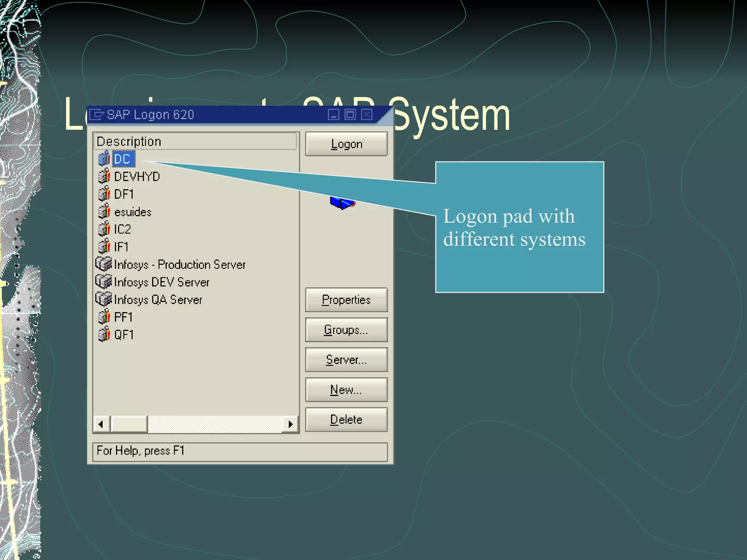The width and height of the screenshot is (747, 560).
Task: Click the esuides server icon
Action: [x=104, y=211]
